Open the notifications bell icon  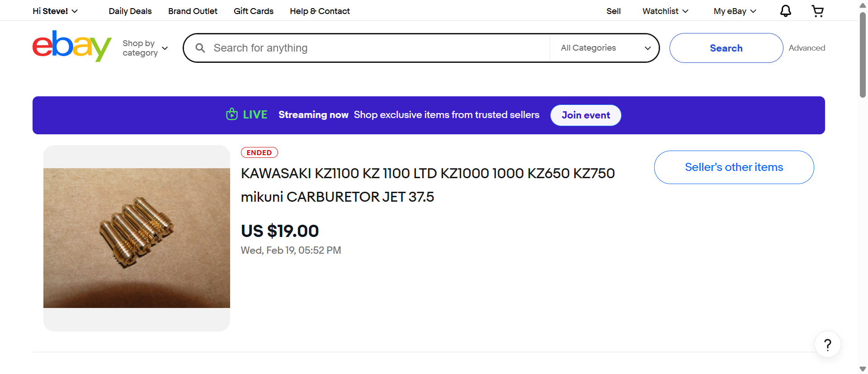pos(786,11)
